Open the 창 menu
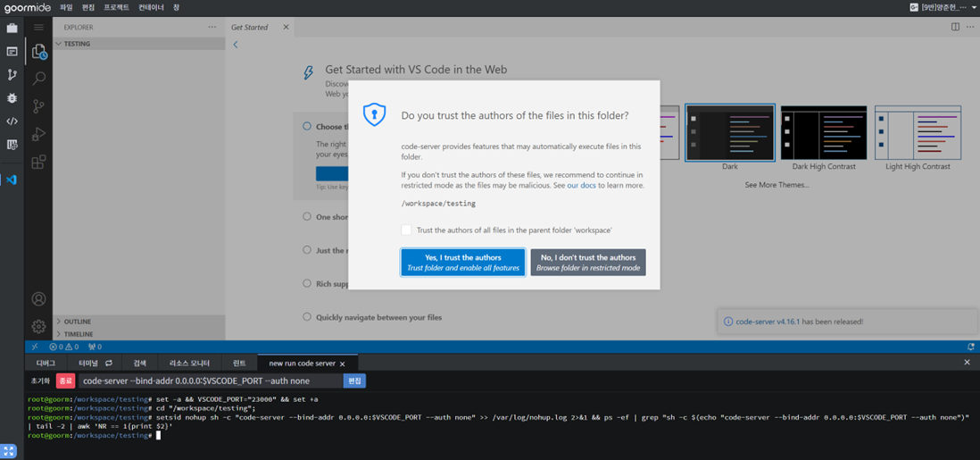Viewport: 980px width, 460px height. 177,7
